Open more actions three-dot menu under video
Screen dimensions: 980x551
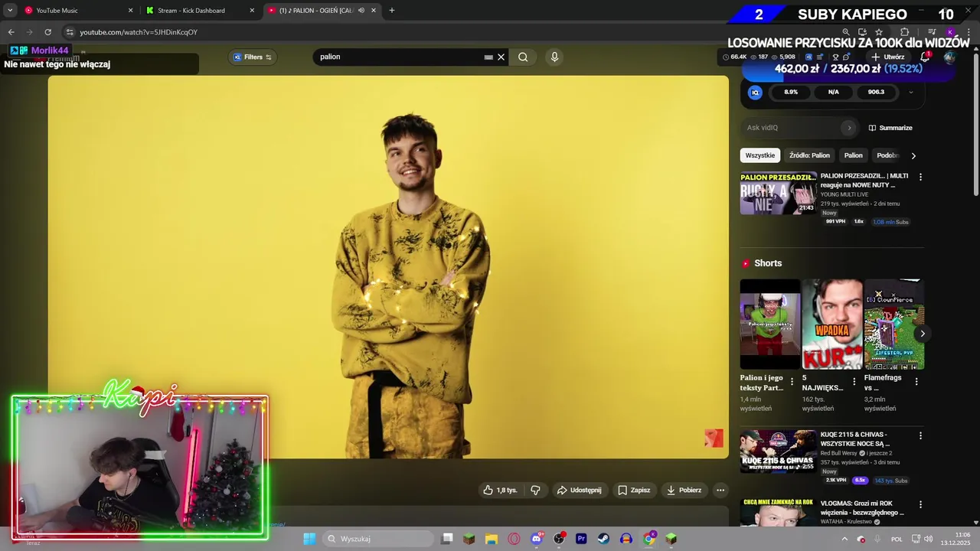click(720, 490)
